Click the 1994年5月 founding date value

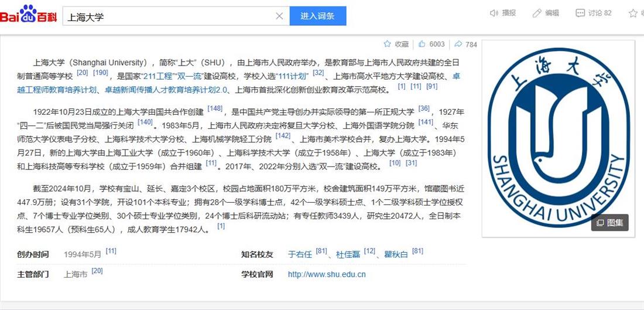(x=83, y=254)
